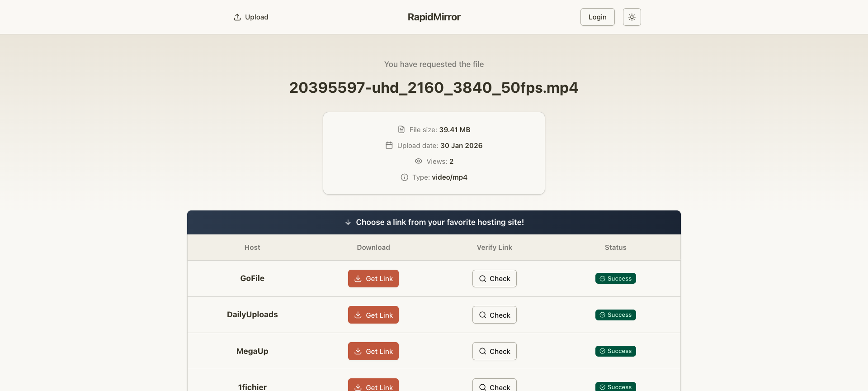
Task: Click the 'You have requested the file' text
Action: (x=434, y=64)
